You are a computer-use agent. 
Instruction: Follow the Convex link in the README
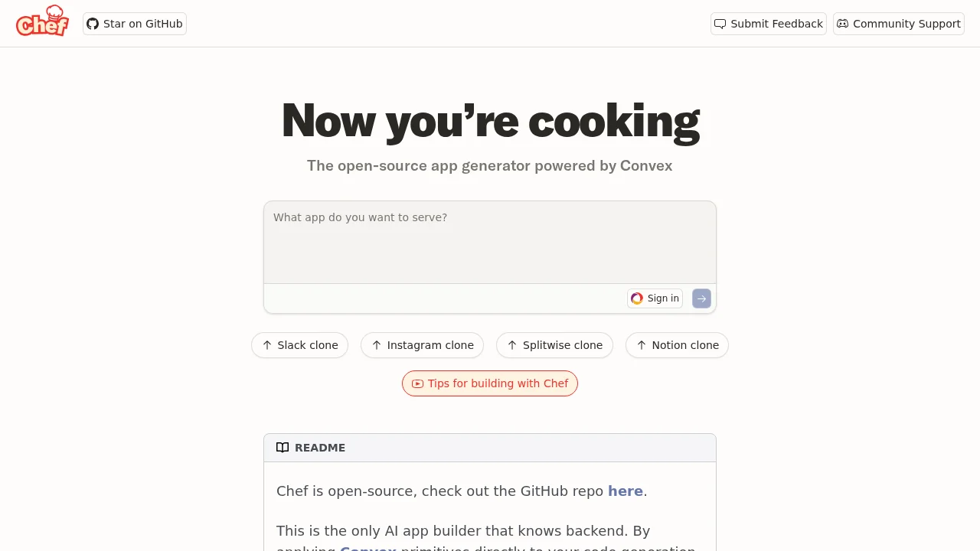367,548
